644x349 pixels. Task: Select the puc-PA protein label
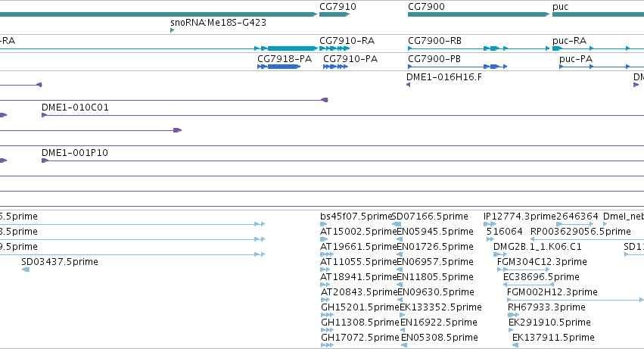tap(576, 59)
